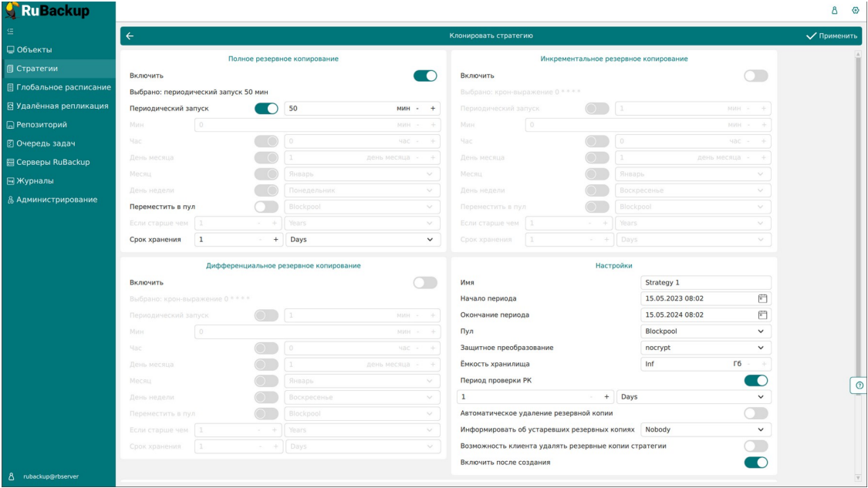
Task: Click heading Инкрементальное резервное копирование
Action: [x=614, y=59]
